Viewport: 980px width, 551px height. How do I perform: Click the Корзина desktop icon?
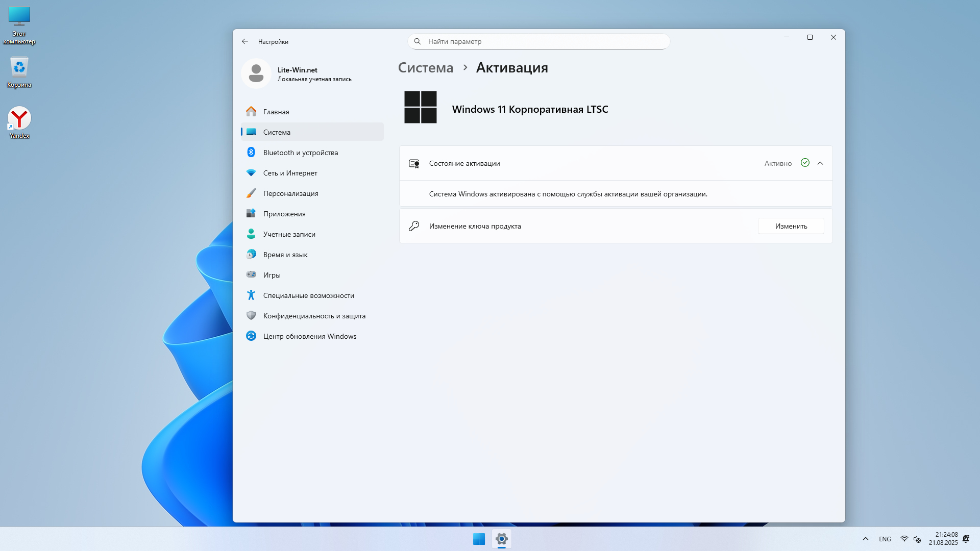[19, 71]
